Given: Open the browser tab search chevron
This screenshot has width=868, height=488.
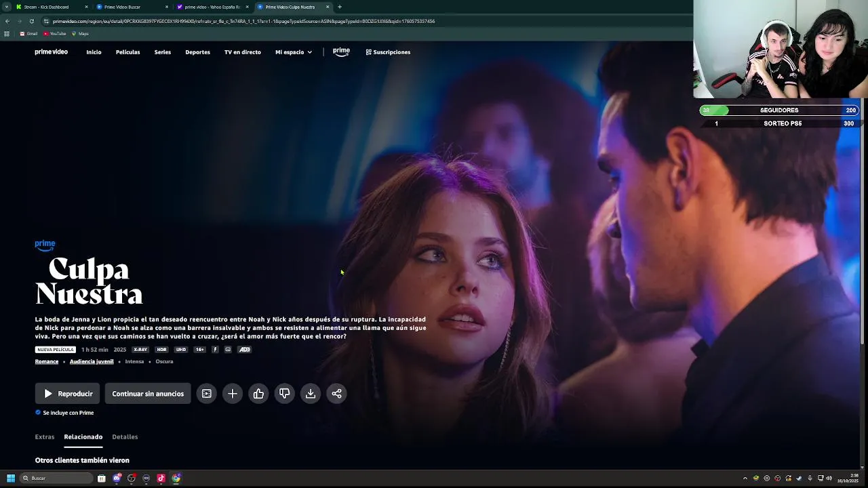Looking at the screenshot, I should (7, 7).
